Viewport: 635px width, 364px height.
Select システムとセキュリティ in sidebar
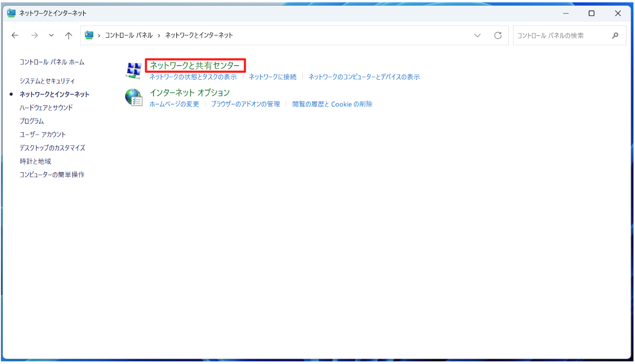click(x=47, y=81)
